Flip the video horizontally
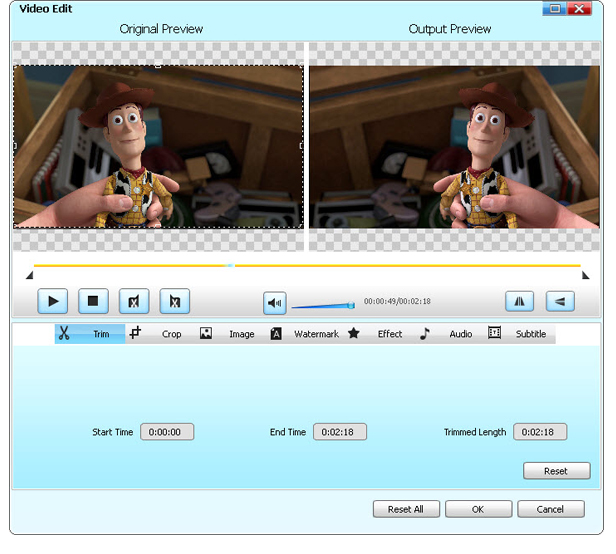 tap(519, 301)
